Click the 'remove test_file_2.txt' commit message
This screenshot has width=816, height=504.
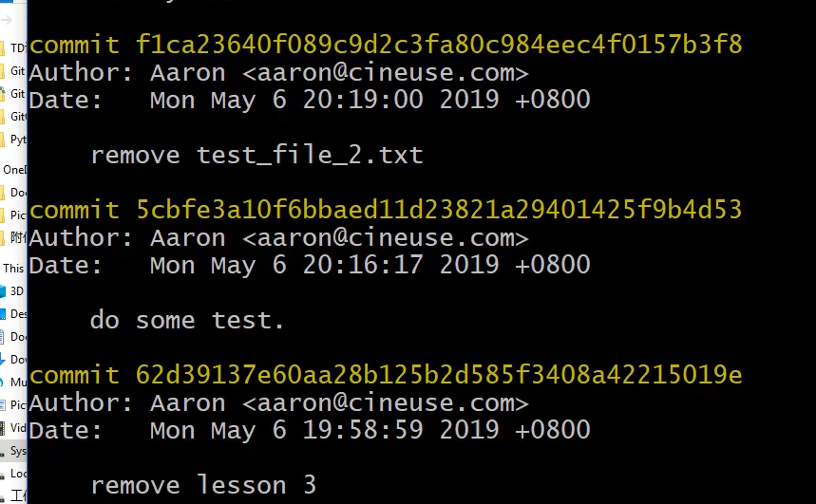click(x=256, y=155)
